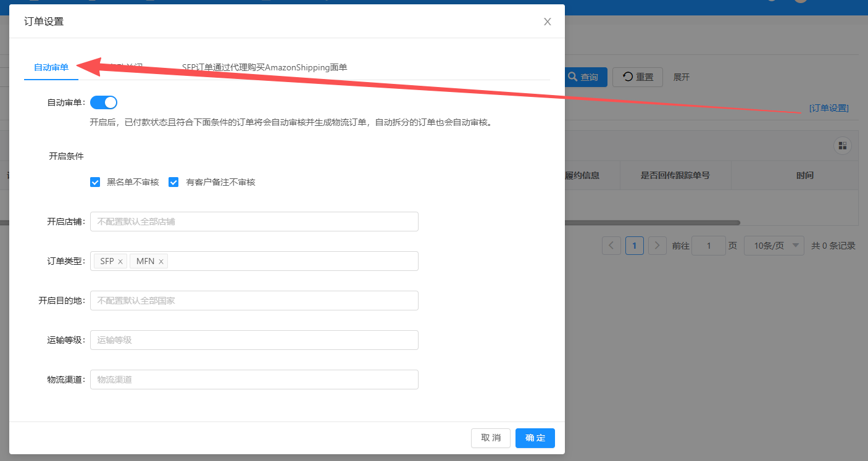Remove the MFN tag from 订单类型
The width and height of the screenshot is (868, 461).
click(x=161, y=262)
